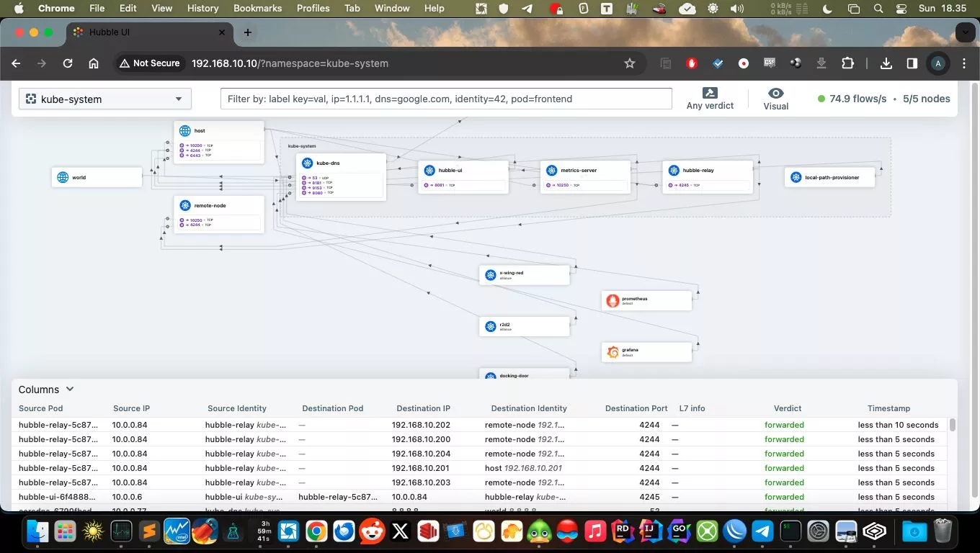Image resolution: width=980 pixels, height=553 pixels.
Task: Open the Not Secure site info
Action: coord(150,63)
